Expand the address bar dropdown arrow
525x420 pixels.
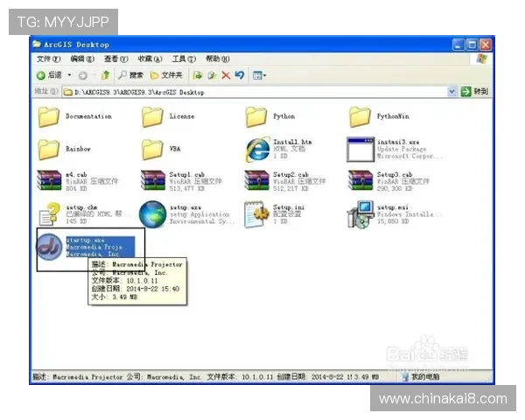coord(451,91)
